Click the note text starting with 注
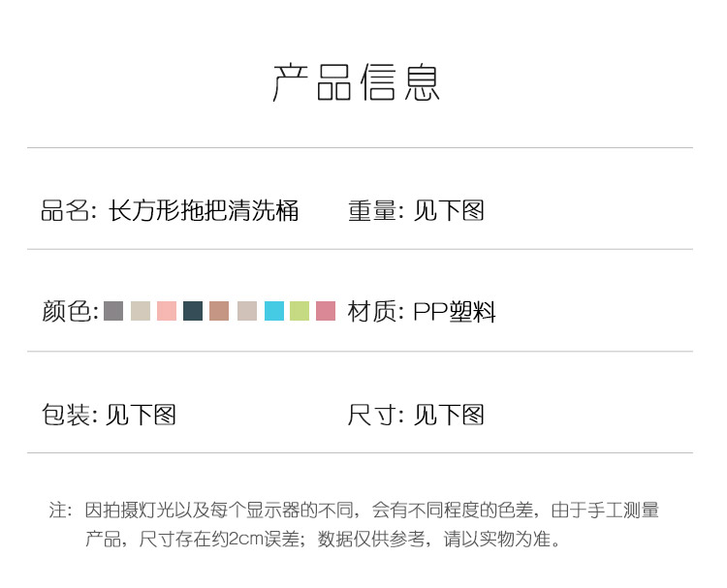 (354, 524)
